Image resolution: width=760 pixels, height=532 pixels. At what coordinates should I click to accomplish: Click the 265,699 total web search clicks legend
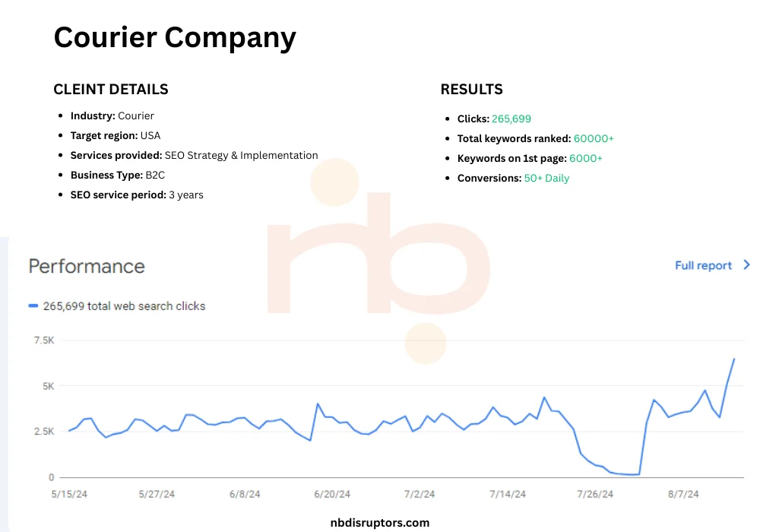[124, 306]
